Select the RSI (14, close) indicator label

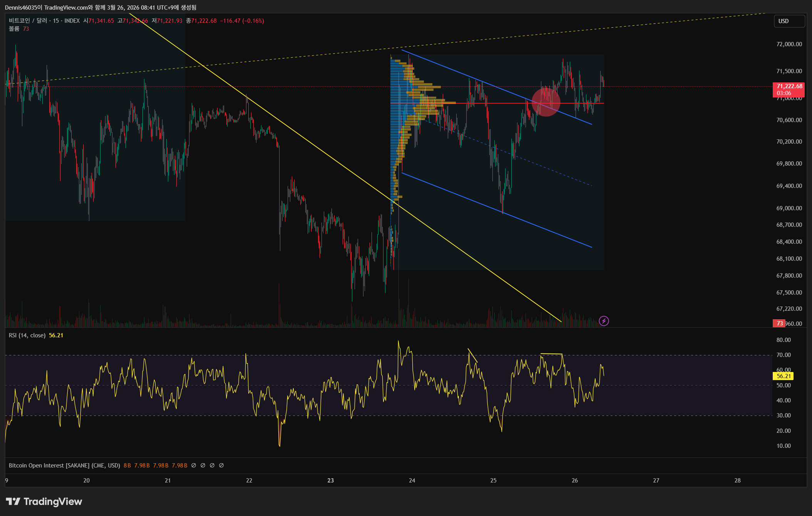27,335
